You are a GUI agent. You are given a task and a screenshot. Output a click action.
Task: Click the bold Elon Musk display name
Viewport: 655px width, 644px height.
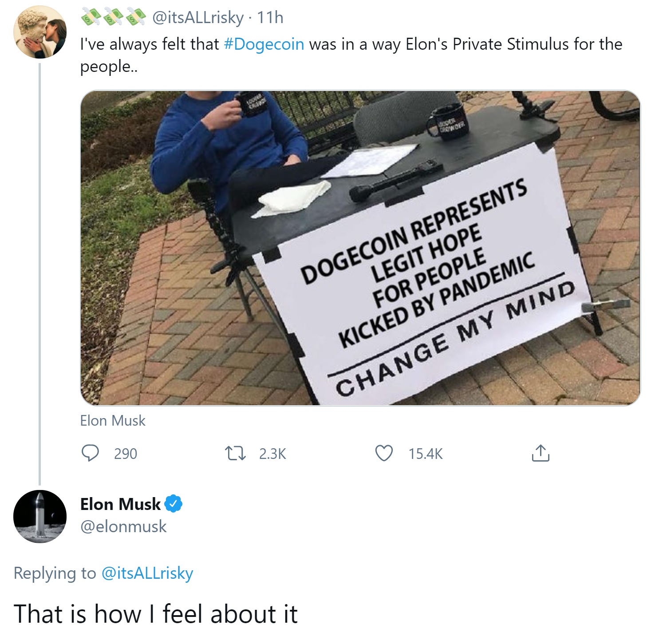coord(120,504)
